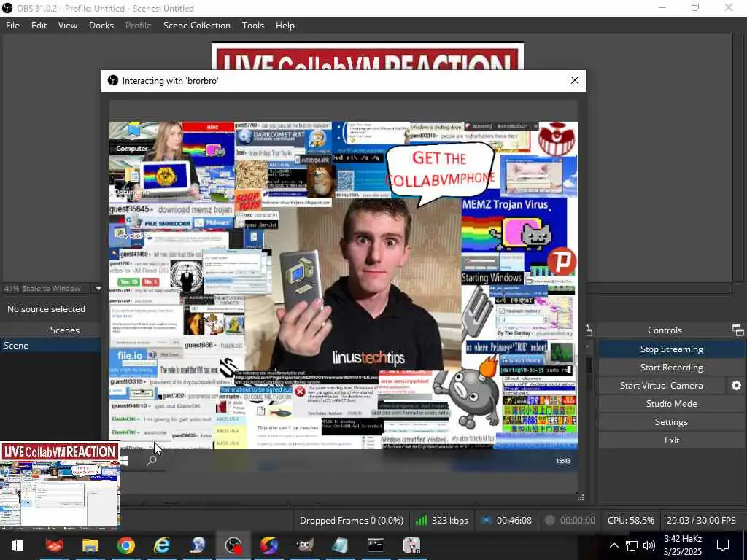
Task: Open the Command Prompt taskbar icon
Action: [376, 545]
